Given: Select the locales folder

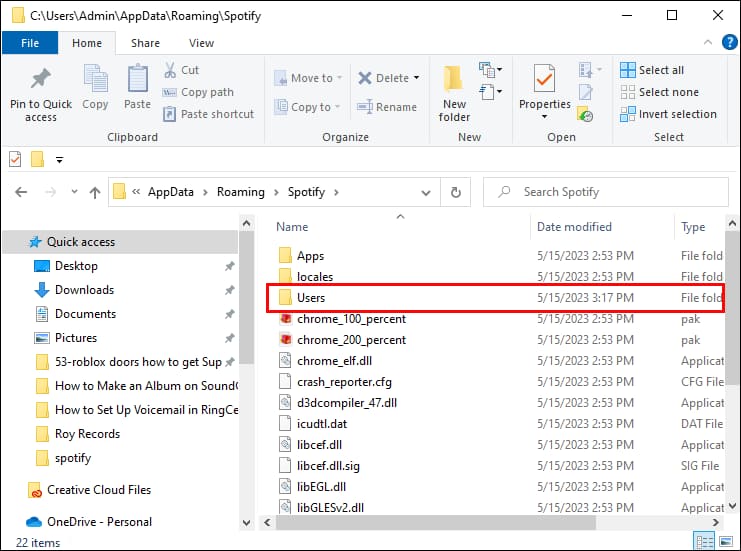Looking at the screenshot, I should [315, 277].
